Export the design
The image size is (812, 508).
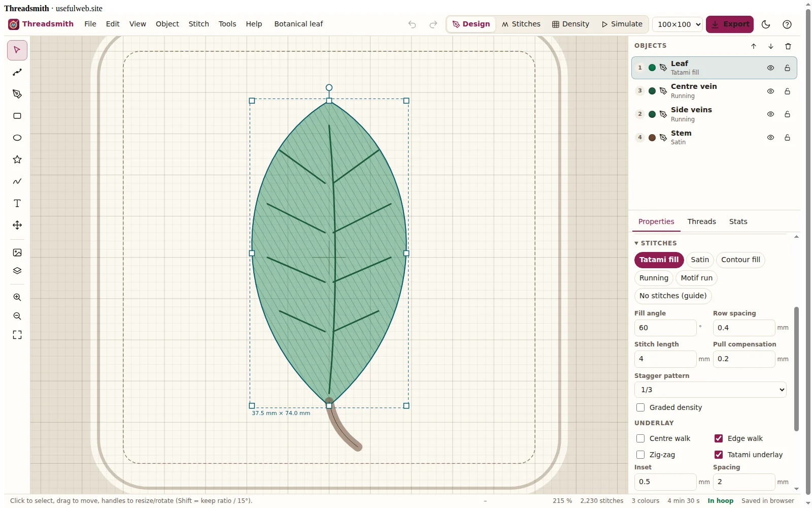click(x=730, y=24)
